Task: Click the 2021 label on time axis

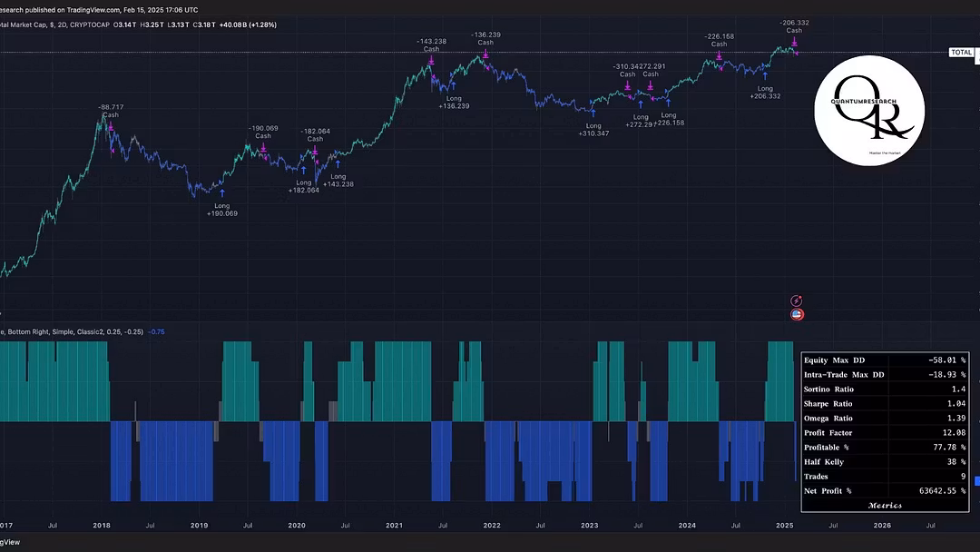Action: click(x=394, y=525)
